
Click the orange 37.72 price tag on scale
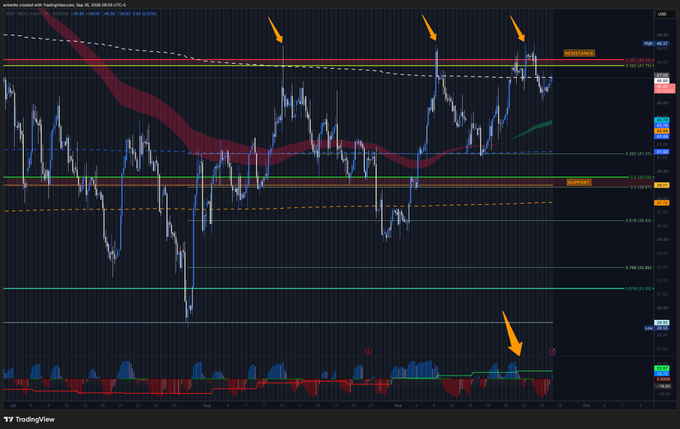[x=662, y=203]
